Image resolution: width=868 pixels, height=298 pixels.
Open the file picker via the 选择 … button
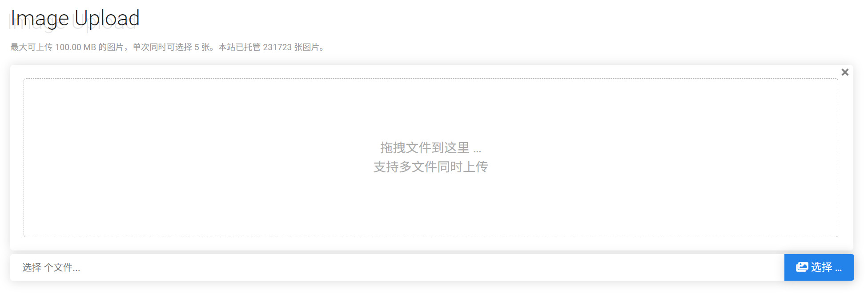(x=819, y=267)
